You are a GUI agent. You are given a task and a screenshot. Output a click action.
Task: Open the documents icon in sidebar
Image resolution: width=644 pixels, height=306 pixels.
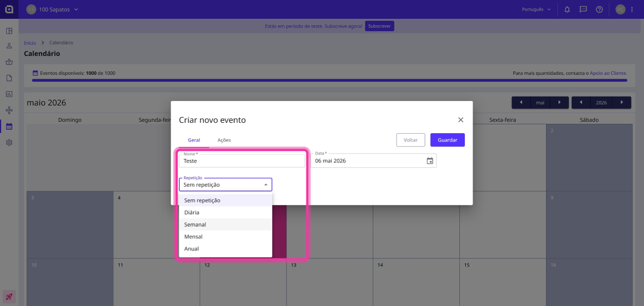point(9,78)
